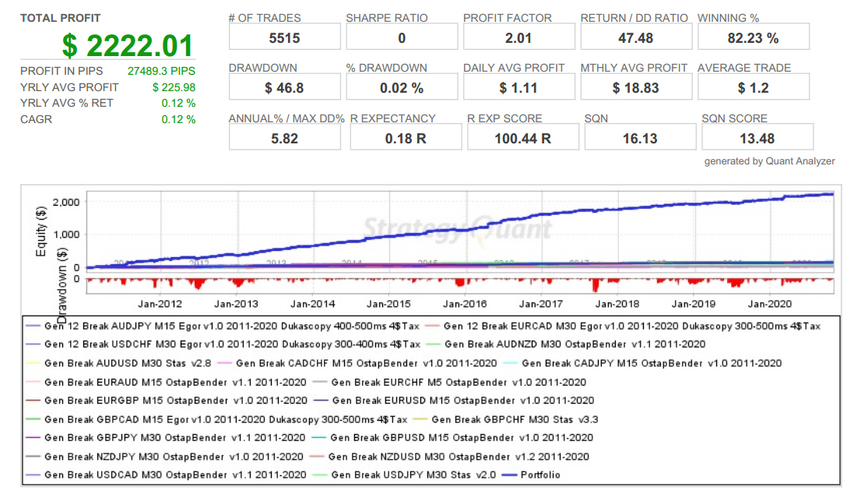Click Average Trade value $ 1.2
The width and height of the screenshot is (868, 494).
coord(754,87)
